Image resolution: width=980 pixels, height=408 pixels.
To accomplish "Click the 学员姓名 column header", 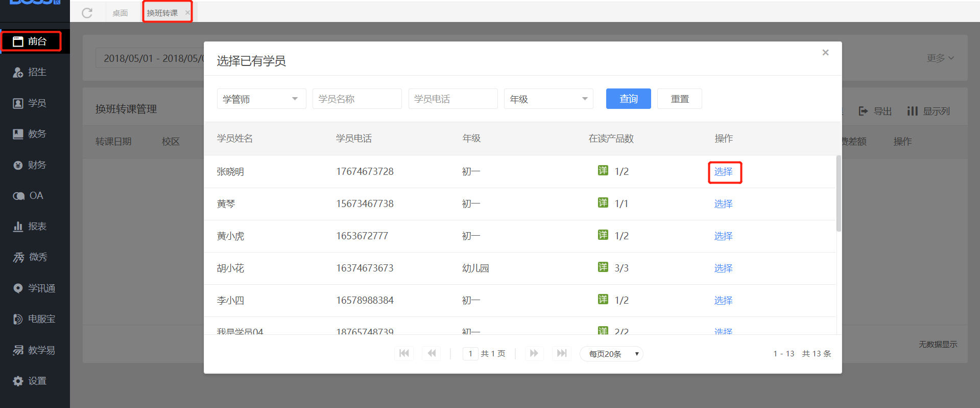I will point(235,139).
